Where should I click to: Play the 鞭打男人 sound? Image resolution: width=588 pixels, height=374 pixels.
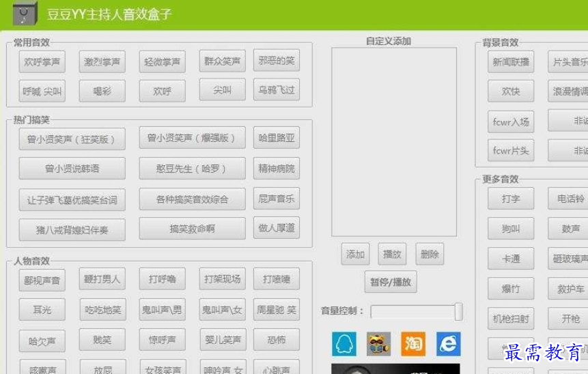[102, 279]
